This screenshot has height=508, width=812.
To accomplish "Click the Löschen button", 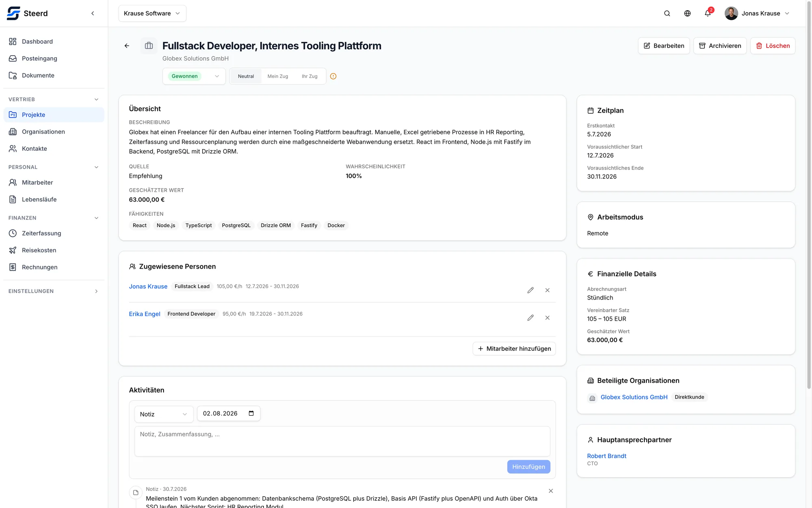I will [x=773, y=46].
